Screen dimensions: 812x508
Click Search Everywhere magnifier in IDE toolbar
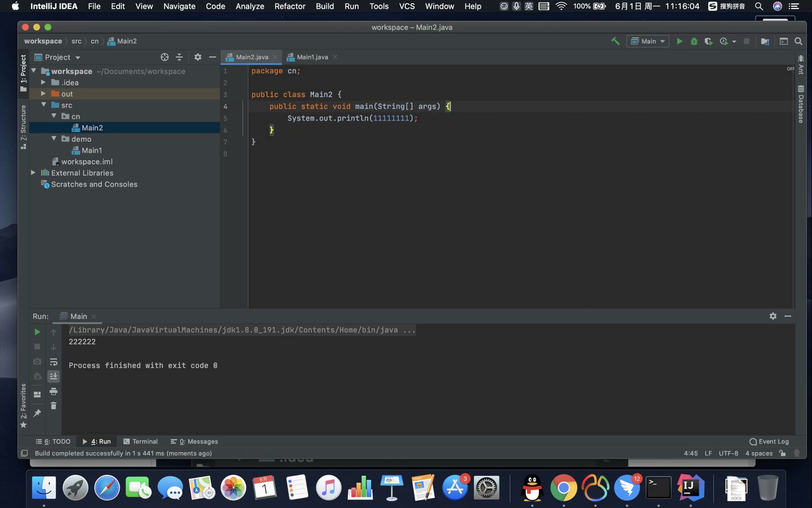point(798,41)
